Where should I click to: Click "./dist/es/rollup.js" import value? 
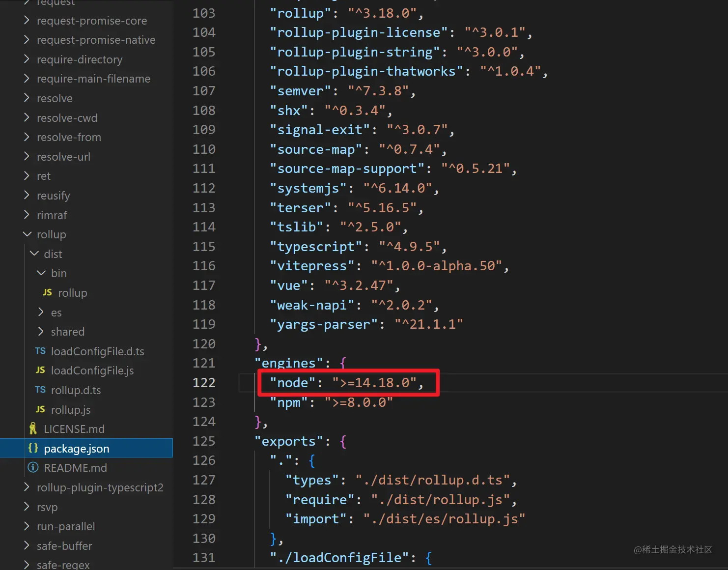[444, 519]
